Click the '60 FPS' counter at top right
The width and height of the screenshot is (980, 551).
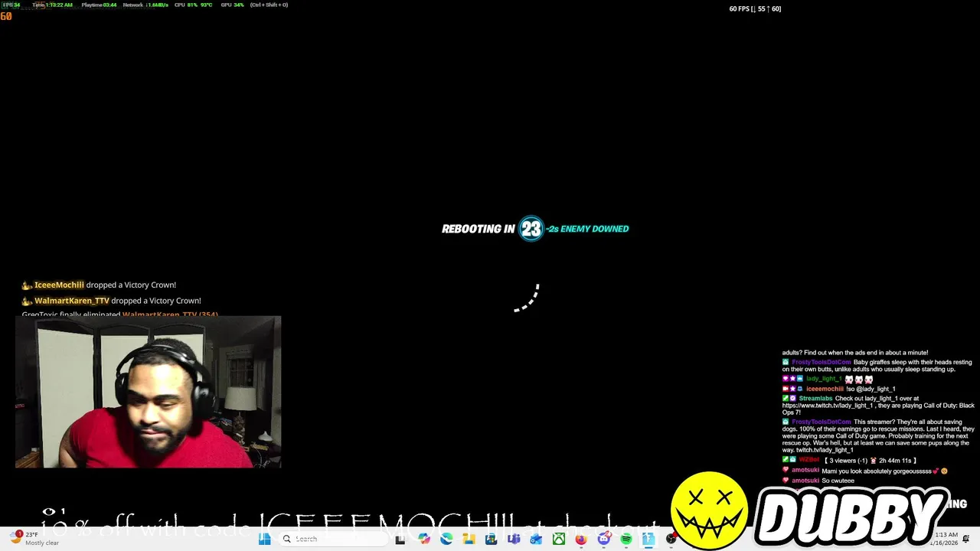pos(755,8)
